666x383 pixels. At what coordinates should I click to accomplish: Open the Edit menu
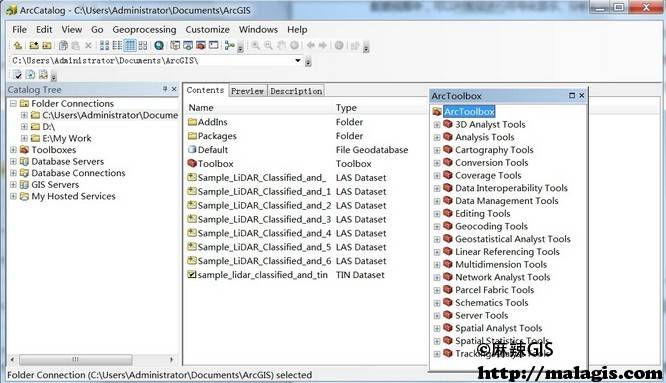44,30
